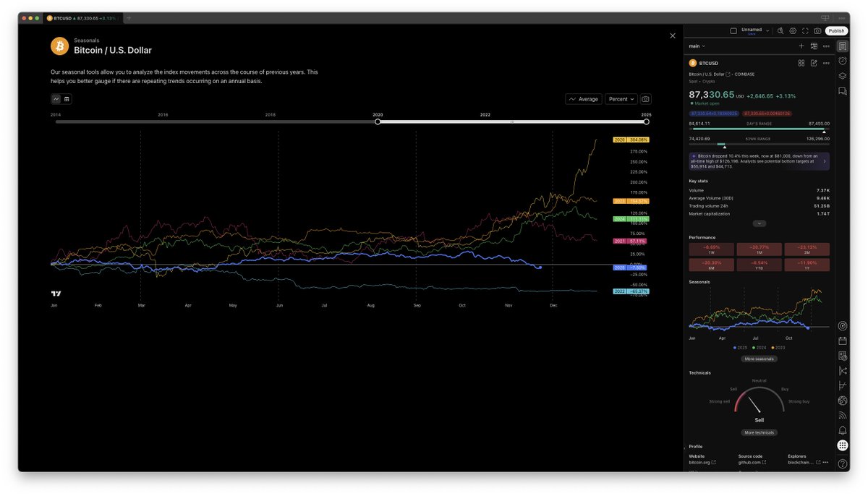Switch seasonals to line chart view
The width and height of the screenshot is (868, 496).
tap(56, 99)
